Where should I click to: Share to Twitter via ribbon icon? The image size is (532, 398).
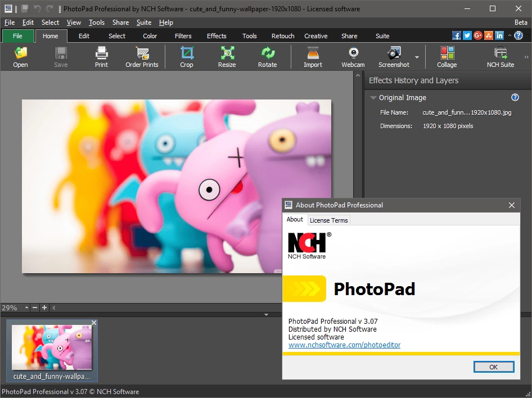[467, 35]
